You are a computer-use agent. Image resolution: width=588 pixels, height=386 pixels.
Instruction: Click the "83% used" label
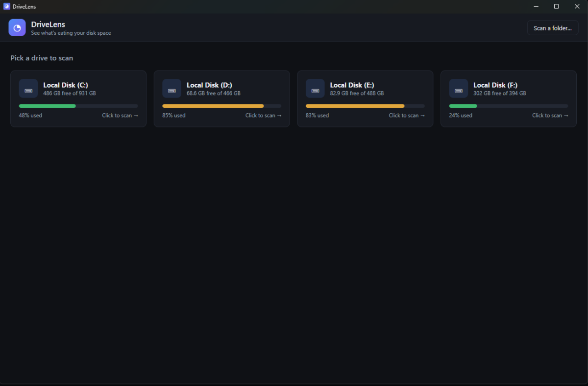coord(318,116)
